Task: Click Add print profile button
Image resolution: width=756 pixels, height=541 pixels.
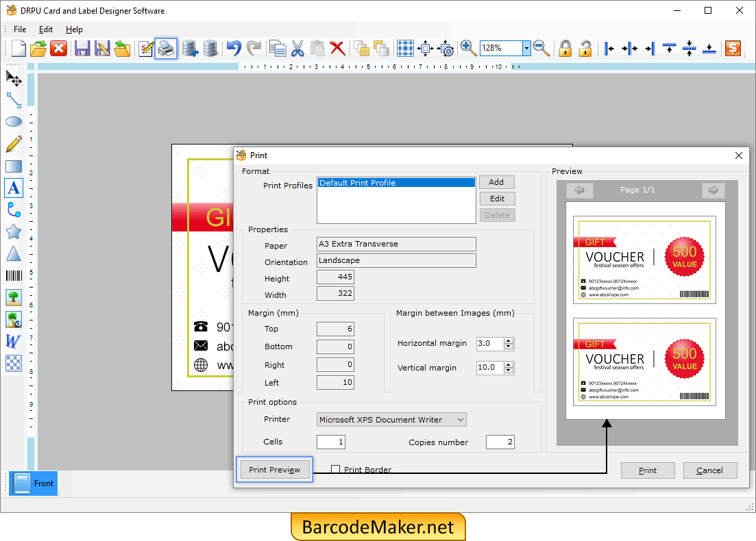Action: (497, 182)
